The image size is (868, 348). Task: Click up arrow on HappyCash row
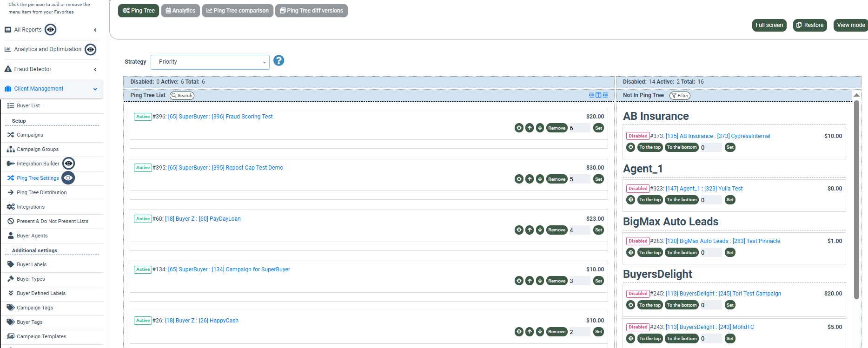(530, 331)
